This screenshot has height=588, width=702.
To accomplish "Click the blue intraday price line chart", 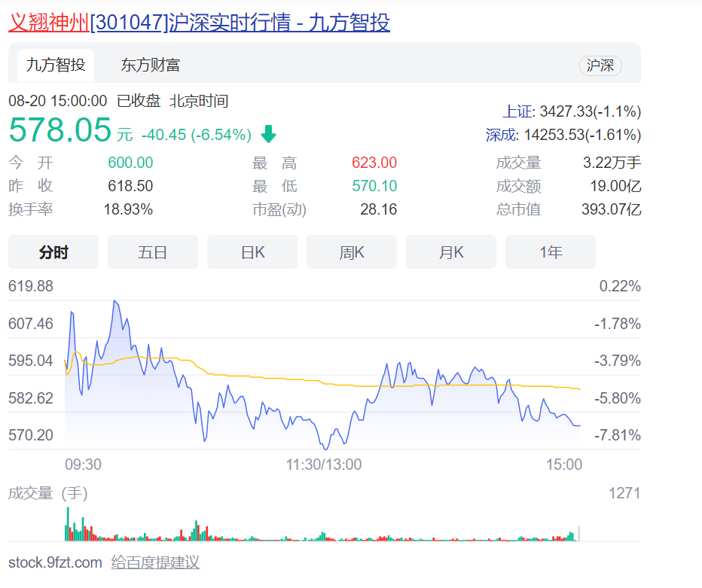I will point(324,391).
